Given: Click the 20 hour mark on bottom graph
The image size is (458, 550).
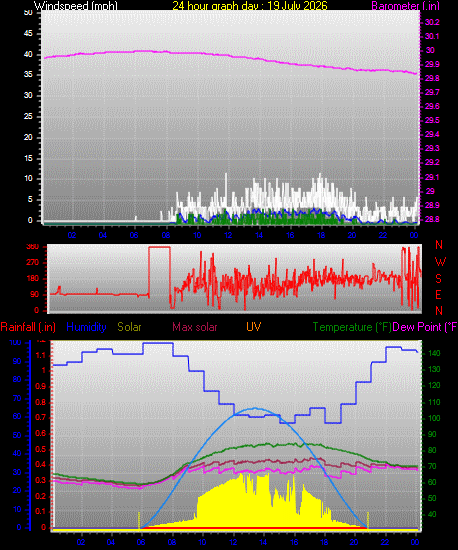Looking at the screenshot, I should pos(354,542).
